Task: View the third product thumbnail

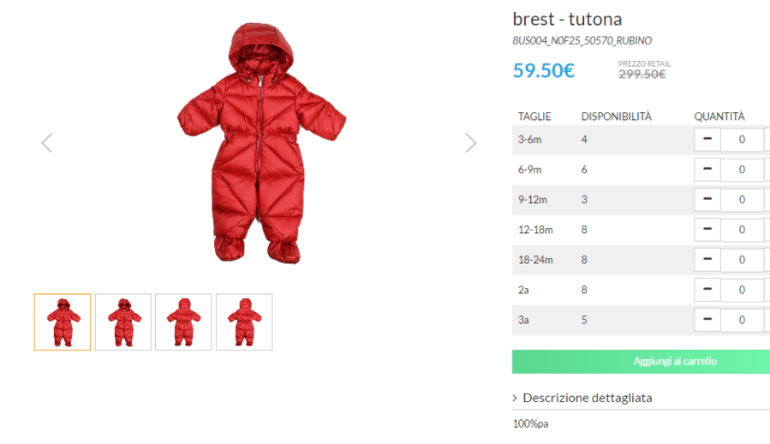Action: [184, 322]
